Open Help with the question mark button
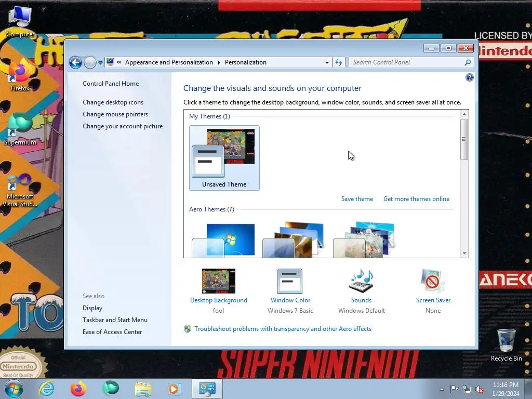 469,78
